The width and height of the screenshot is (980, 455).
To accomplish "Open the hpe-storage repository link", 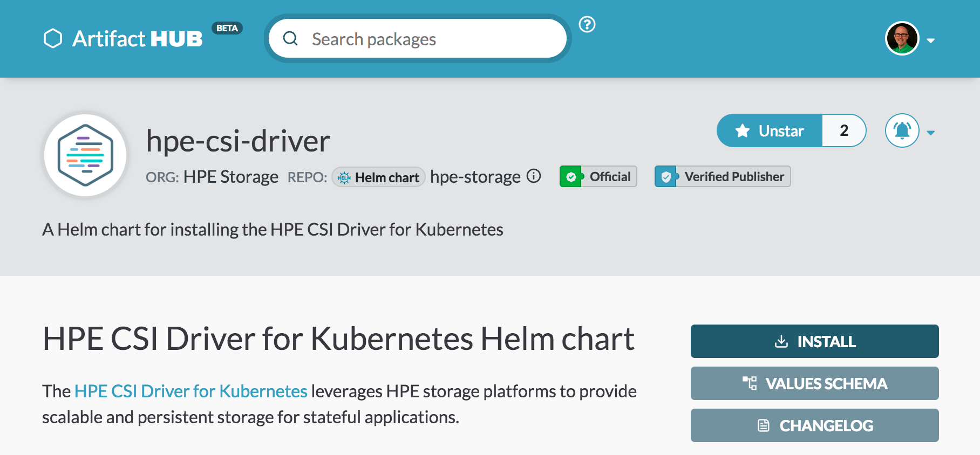I will pos(475,177).
